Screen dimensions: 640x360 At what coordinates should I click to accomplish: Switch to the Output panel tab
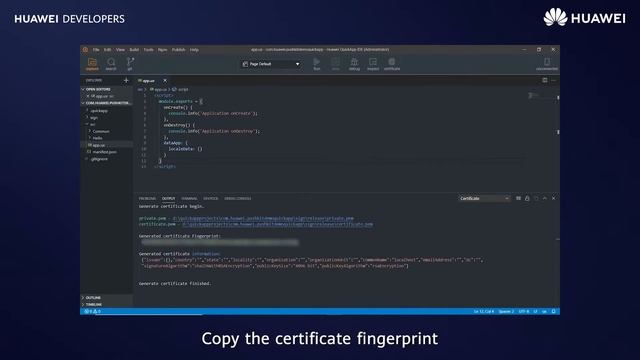168,198
